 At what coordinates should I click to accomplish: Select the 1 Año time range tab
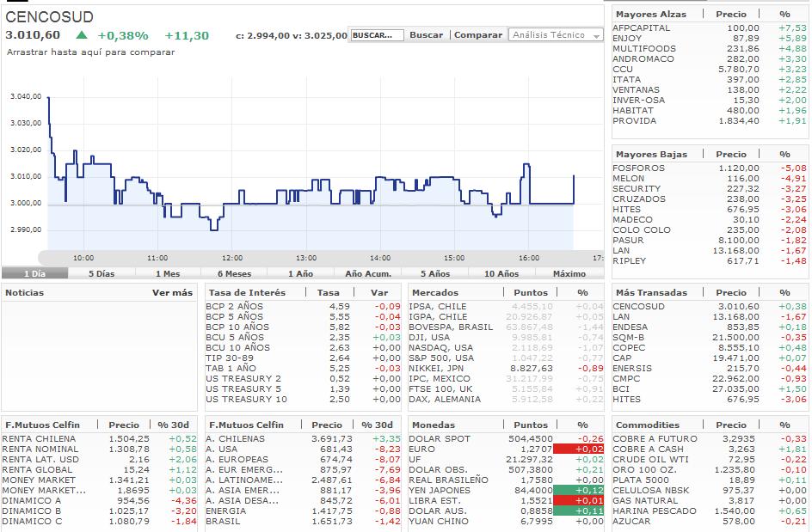pos(301,273)
